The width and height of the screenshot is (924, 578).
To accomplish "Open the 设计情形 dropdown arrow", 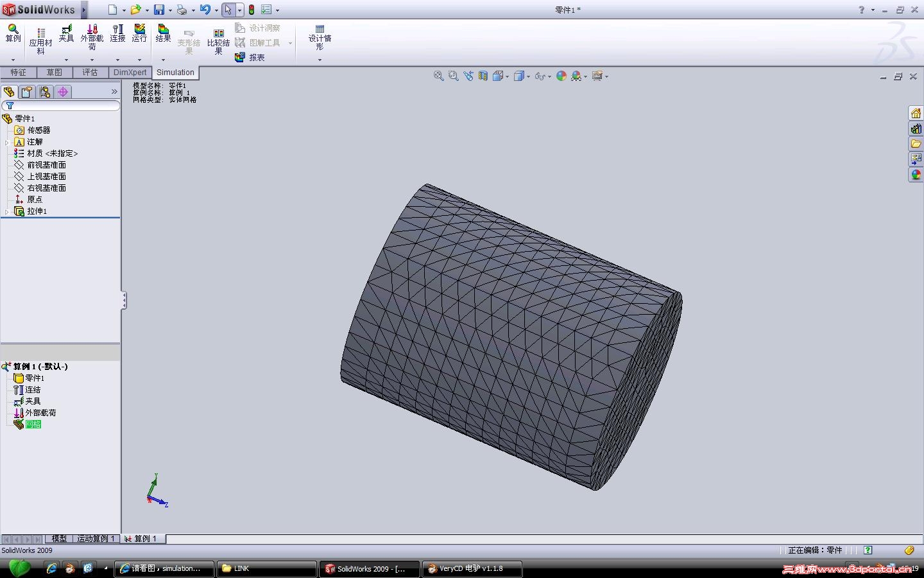I will tap(320, 60).
